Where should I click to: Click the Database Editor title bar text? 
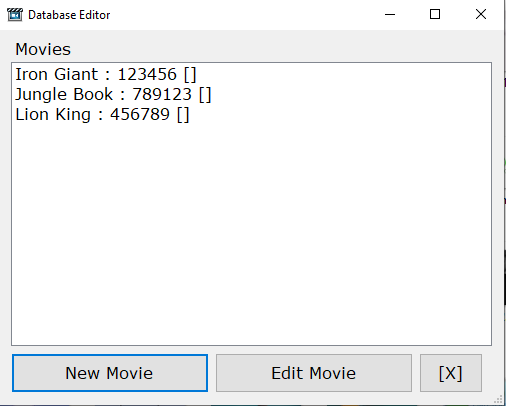pos(69,15)
